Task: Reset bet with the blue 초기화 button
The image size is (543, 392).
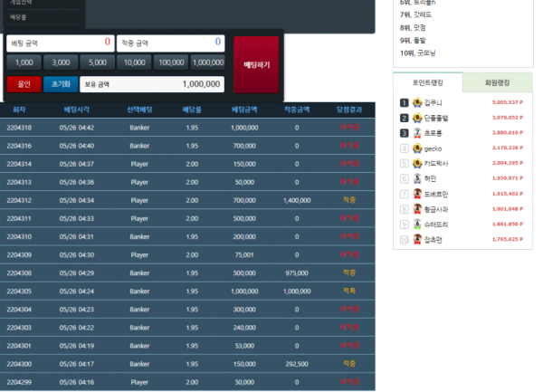Action: [60, 83]
